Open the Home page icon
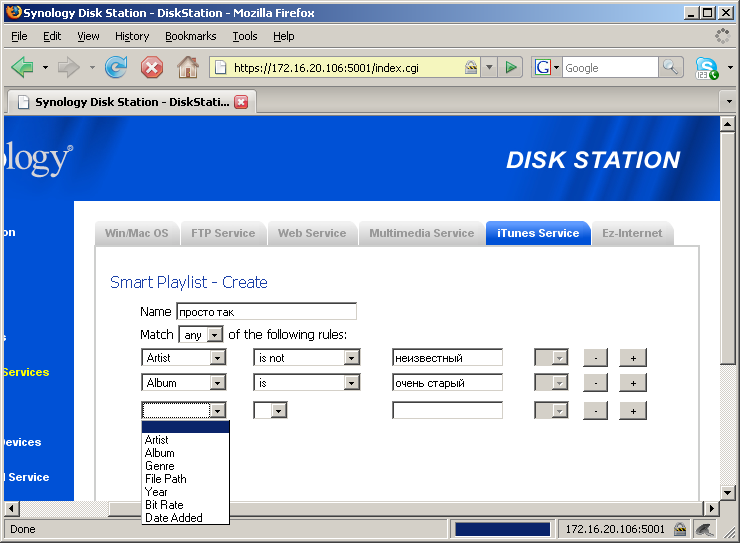Viewport: 740px width, 543px height. point(188,67)
